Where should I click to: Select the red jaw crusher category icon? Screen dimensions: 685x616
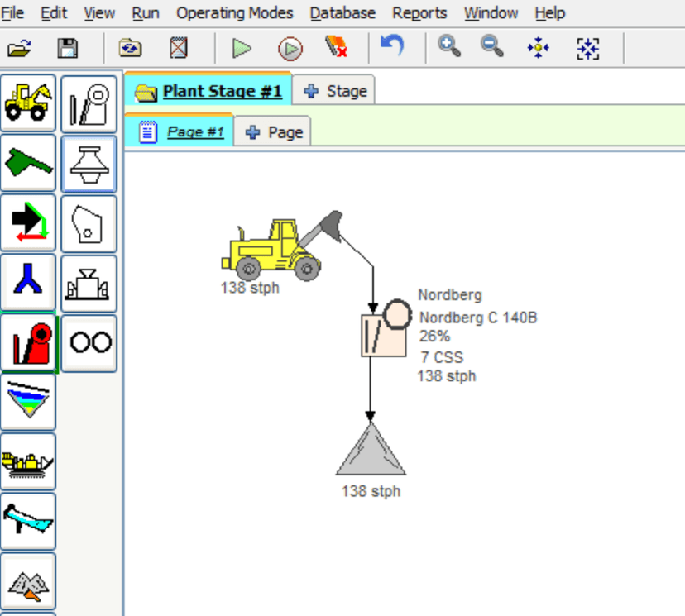[x=28, y=343]
